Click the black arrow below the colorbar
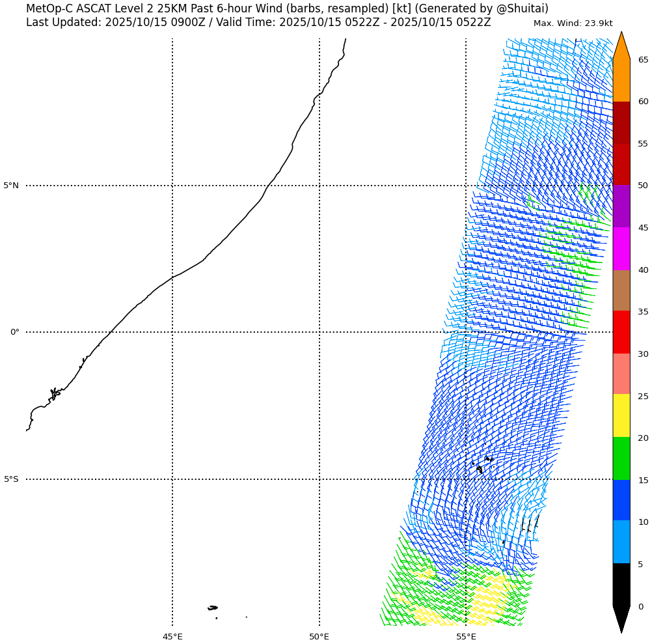 (x=621, y=619)
